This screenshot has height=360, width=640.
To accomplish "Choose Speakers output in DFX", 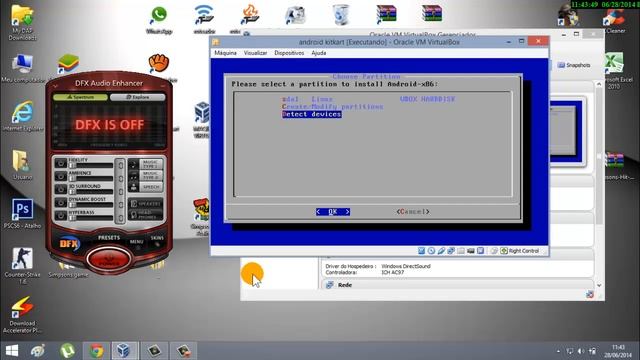I will (x=146, y=203).
